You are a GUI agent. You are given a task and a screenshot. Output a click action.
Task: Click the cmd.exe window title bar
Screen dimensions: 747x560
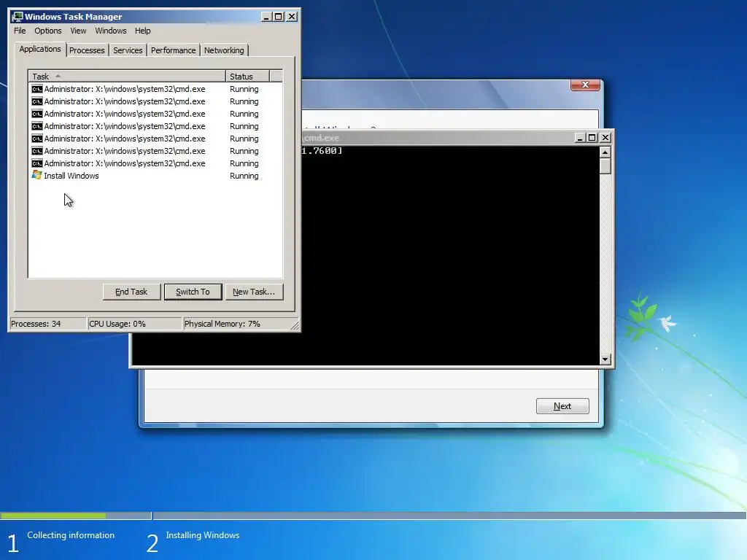point(436,138)
